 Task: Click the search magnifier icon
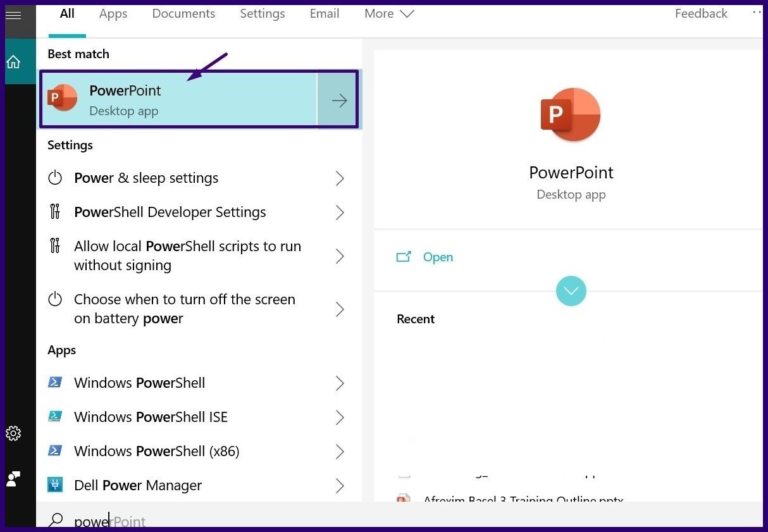click(56, 521)
